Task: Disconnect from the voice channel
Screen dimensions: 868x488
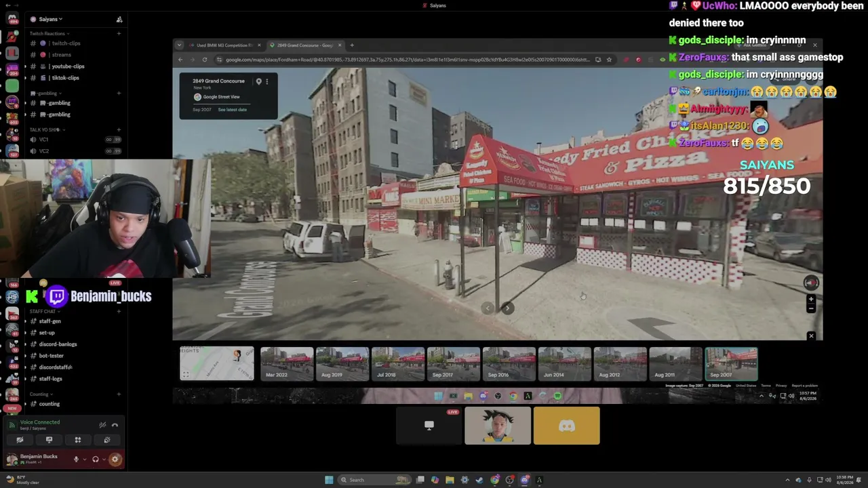Action: tap(115, 425)
